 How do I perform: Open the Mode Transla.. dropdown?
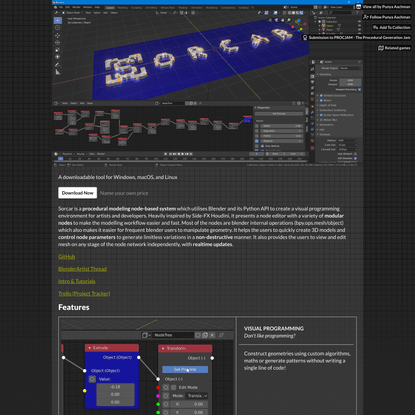pyautogui.click(x=197, y=396)
